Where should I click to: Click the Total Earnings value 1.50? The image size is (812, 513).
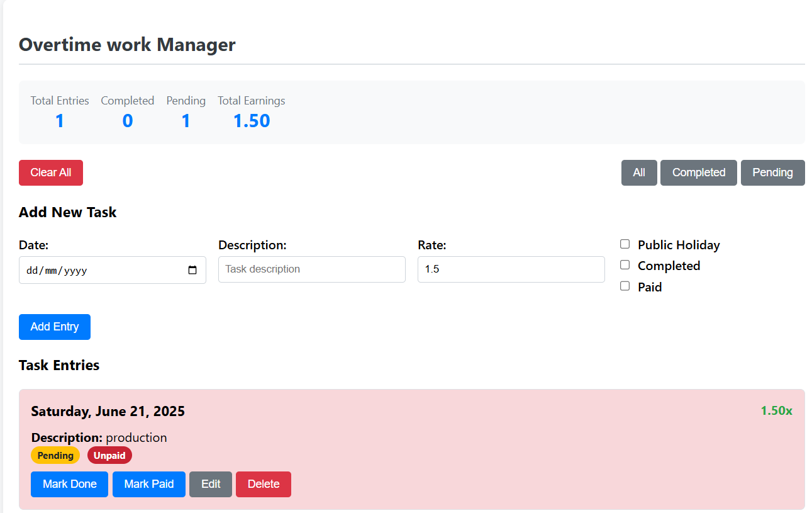pyautogui.click(x=252, y=121)
